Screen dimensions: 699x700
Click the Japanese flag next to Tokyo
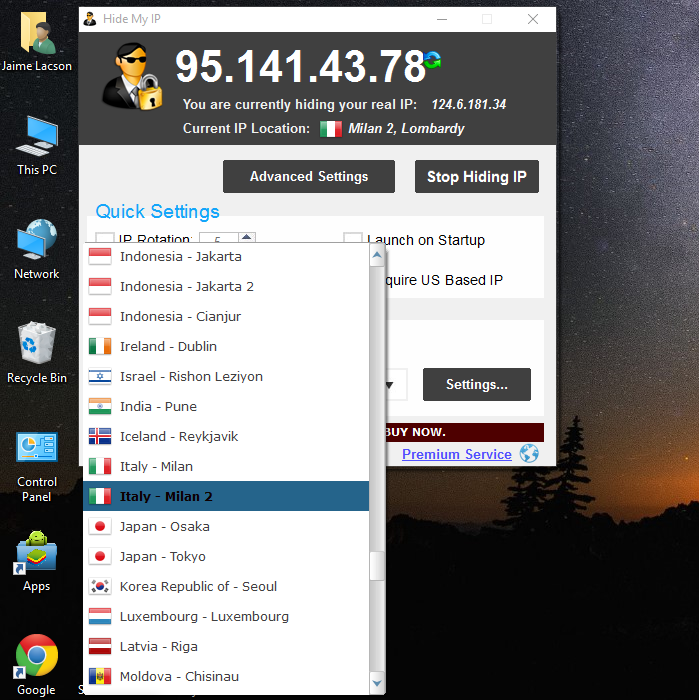coord(100,556)
